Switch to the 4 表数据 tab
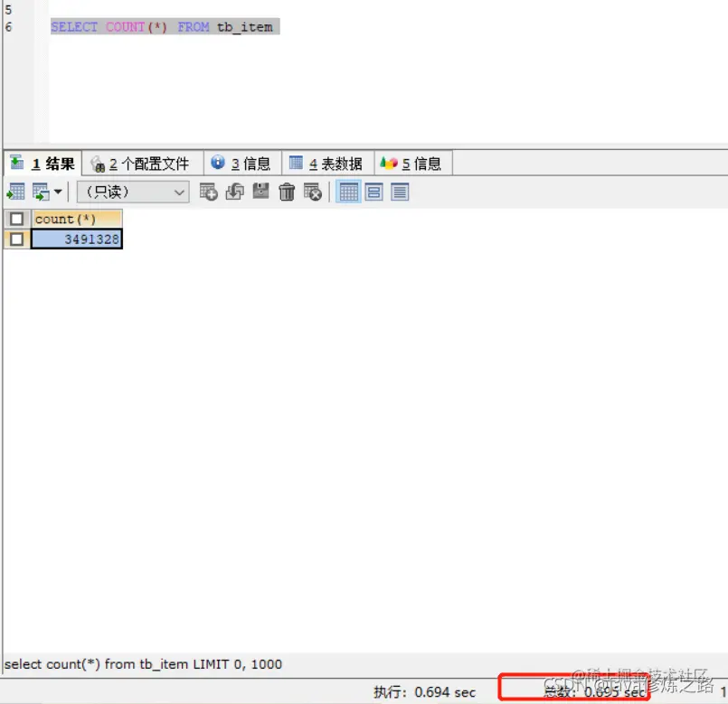 point(327,164)
